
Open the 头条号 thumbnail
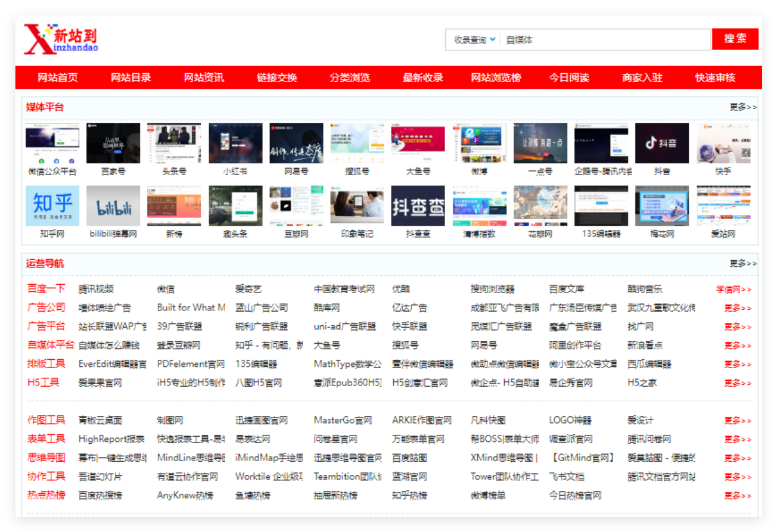click(174, 143)
